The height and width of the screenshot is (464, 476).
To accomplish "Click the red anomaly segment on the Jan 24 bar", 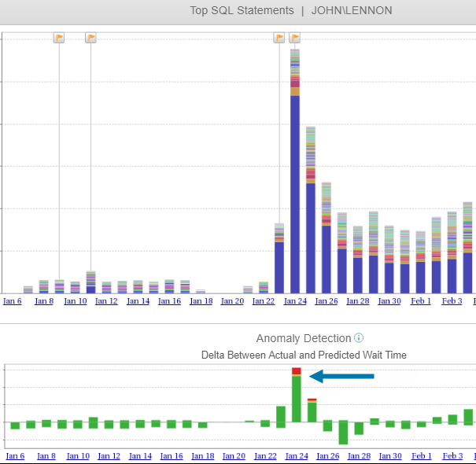I will tap(296, 371).
